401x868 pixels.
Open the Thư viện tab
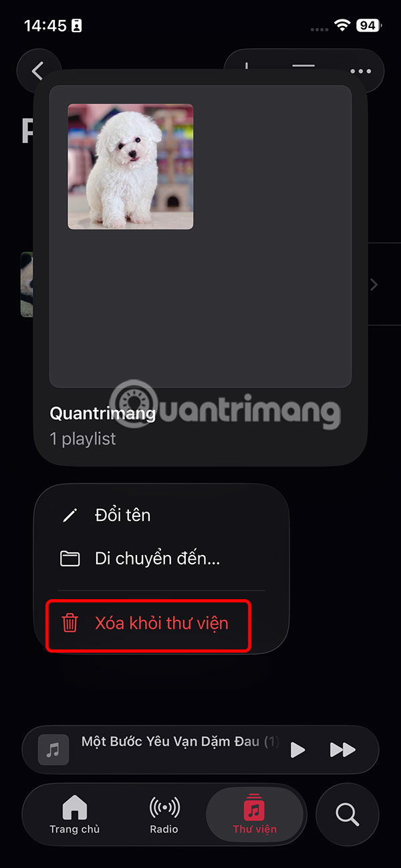255,814
